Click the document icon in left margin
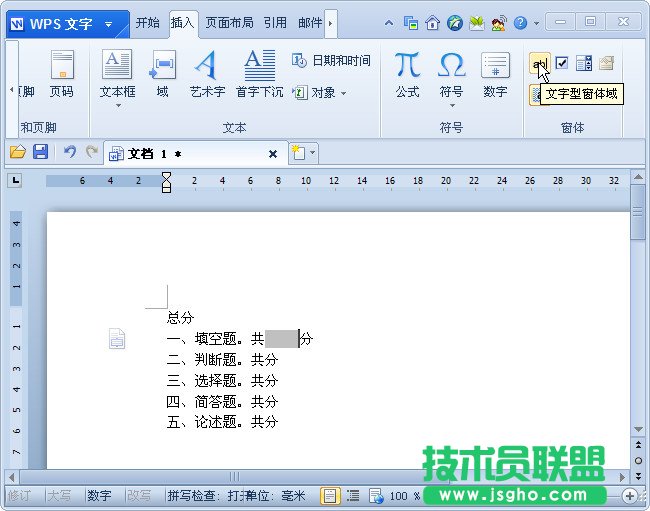 [117, 338]
